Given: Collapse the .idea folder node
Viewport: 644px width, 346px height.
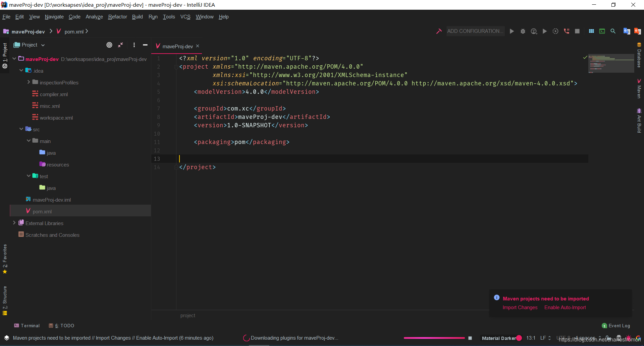Looking at the screenshot, I should (21, 70).
